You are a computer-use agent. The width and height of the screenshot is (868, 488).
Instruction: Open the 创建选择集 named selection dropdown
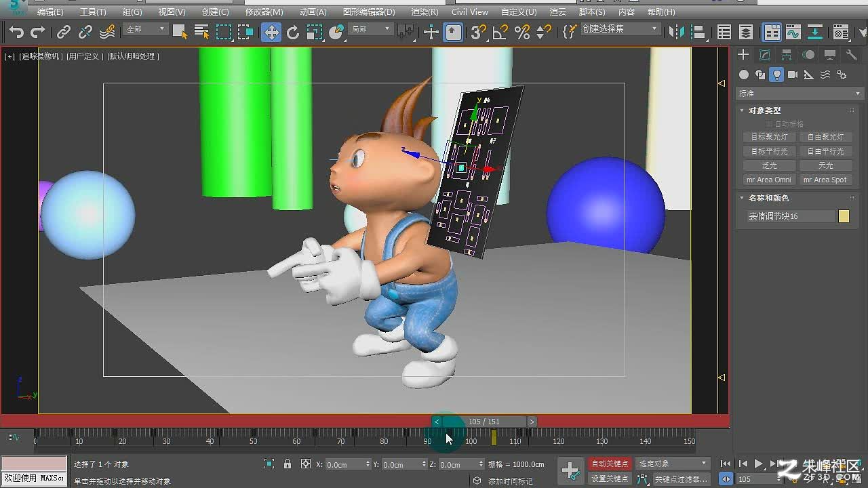tap(620, 29)
